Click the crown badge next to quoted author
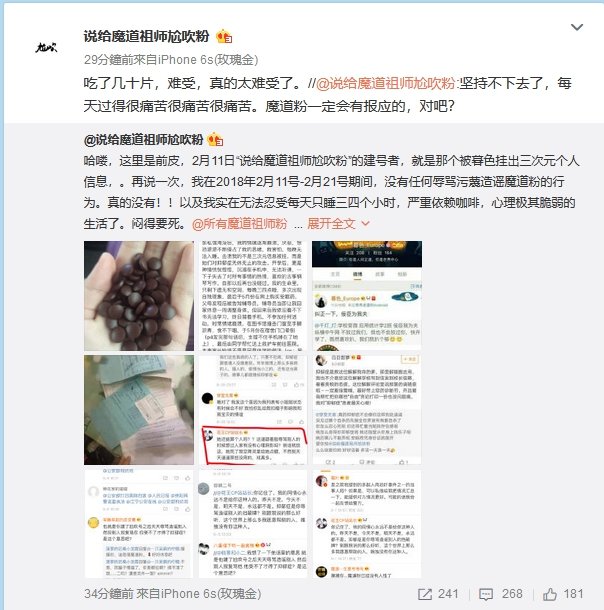This screenshot has width=604, height=610. (215, 140)
